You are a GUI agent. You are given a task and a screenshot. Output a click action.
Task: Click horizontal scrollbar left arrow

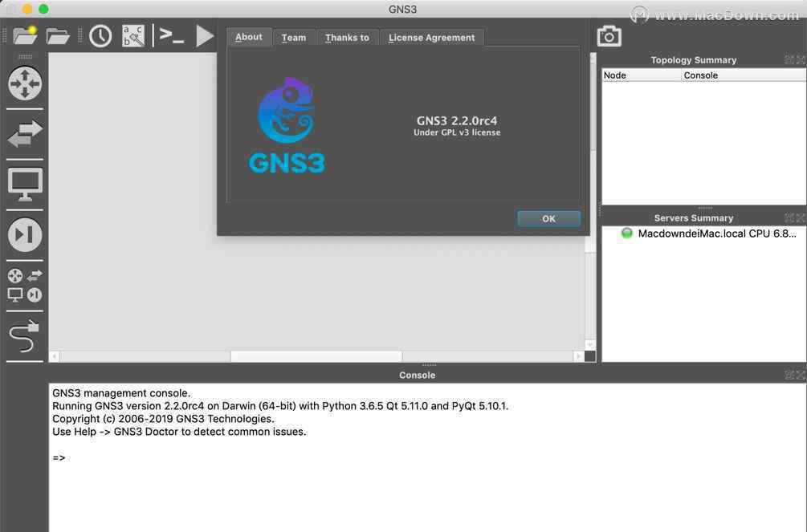54,356
